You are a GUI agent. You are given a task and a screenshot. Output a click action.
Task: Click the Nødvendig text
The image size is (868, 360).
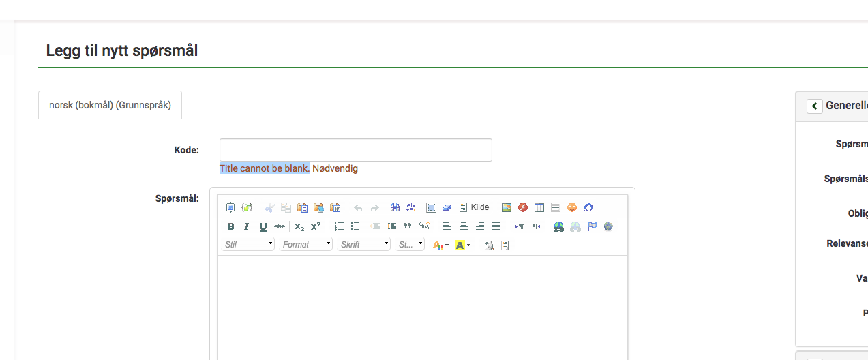335,168
